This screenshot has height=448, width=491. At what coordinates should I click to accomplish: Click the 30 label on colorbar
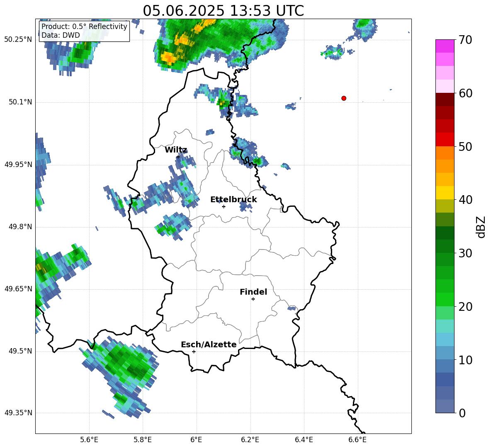465,253
